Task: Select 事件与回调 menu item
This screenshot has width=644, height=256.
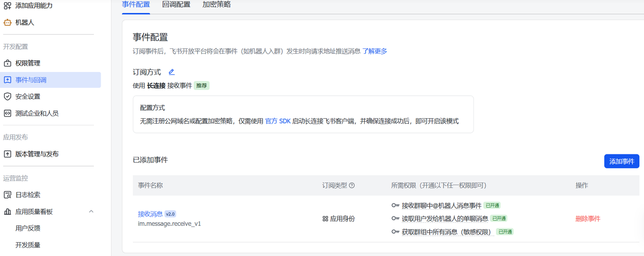Action: [x=50, y=80]
